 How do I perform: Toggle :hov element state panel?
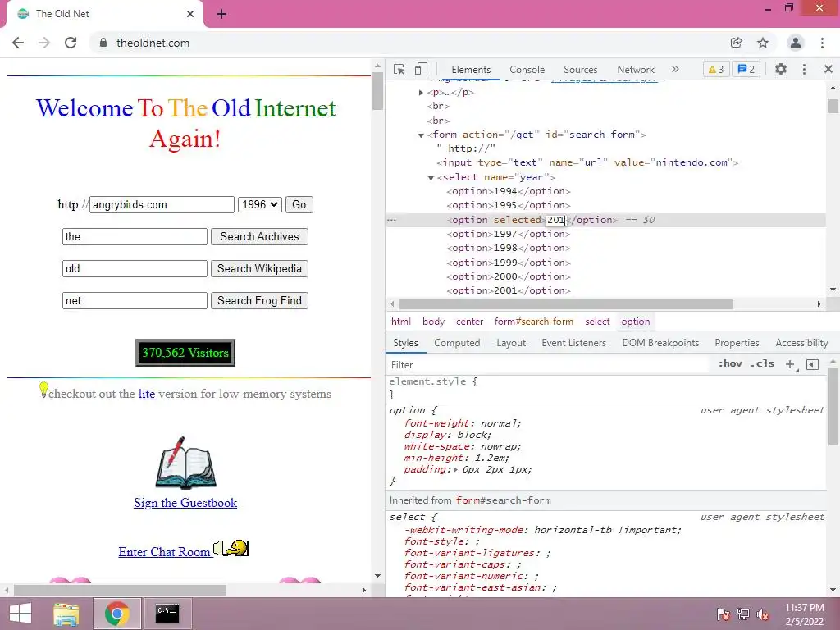tap(729, 363)
